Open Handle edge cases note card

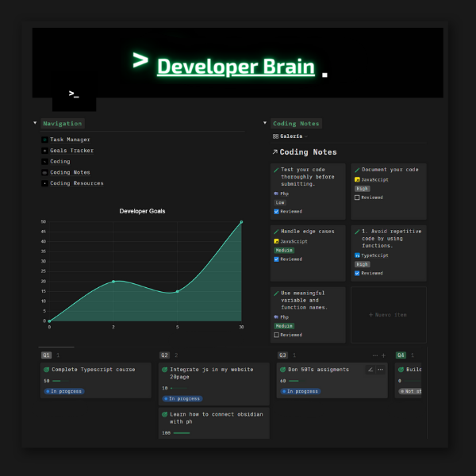click(x=308, y=253)
